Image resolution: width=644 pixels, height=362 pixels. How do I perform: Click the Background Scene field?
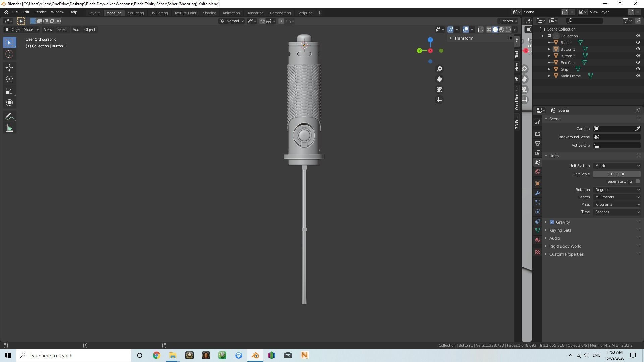coord(617,137)
